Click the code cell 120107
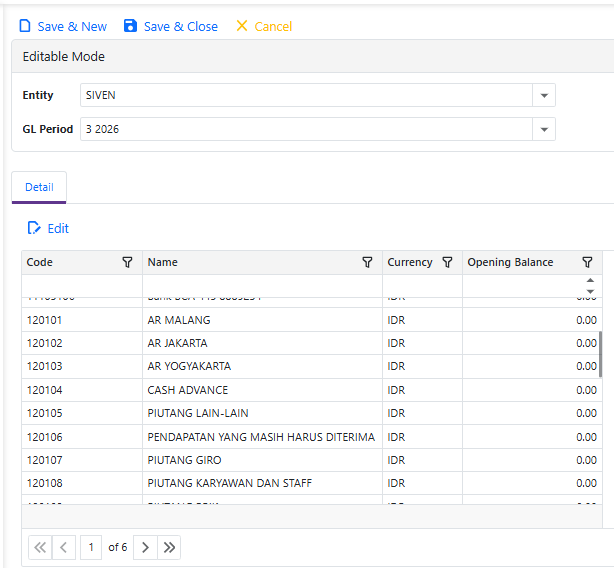614x568 pixels. pyautogui.click(x=82, y=460)
